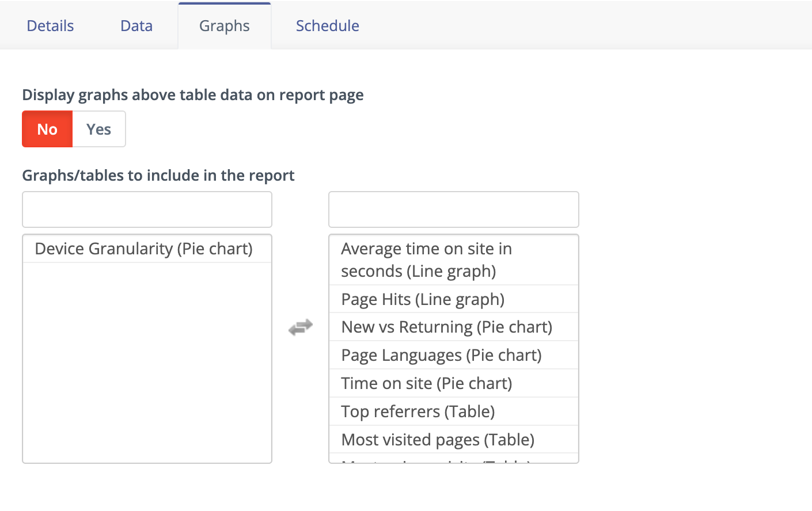
Task: Choose 'Page Hits (Line graph)' item
Action: (x=423, y=299)
